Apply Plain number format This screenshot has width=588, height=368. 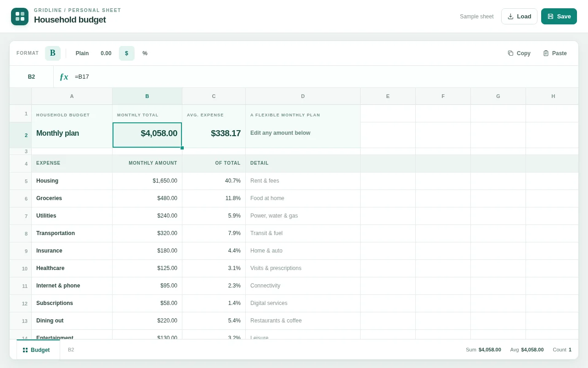pyautogui.click(x=82, y=53)
